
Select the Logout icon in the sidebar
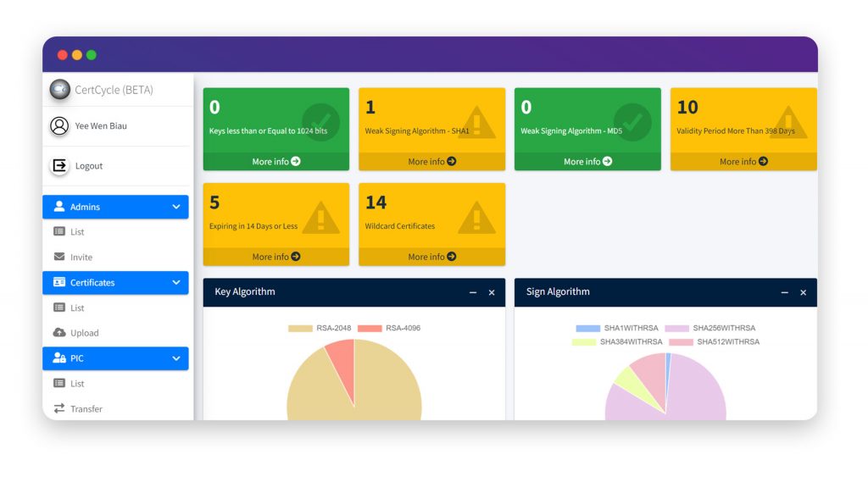(x=59, y=166)
